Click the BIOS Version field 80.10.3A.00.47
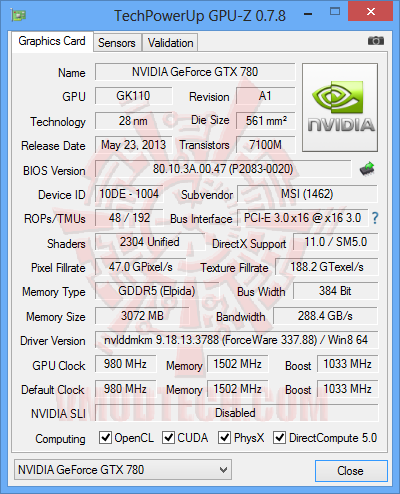Screen dimensions: 400x494 223,169
